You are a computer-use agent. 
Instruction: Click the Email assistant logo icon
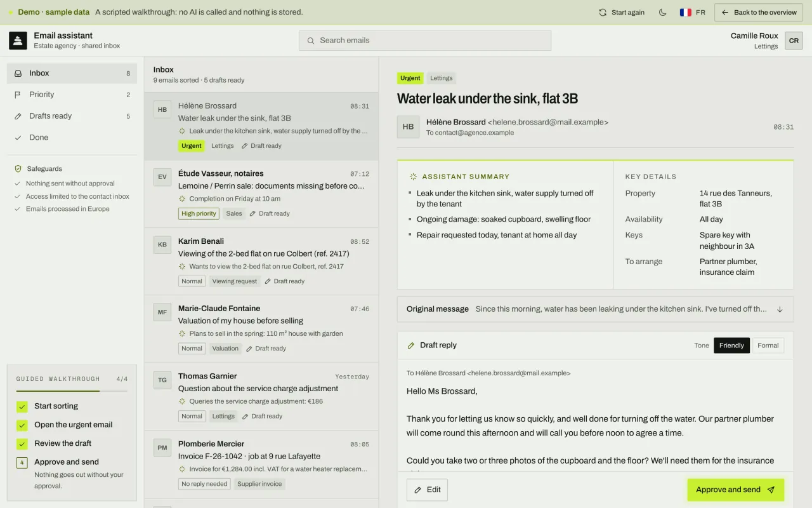click(x=18, y=40)
